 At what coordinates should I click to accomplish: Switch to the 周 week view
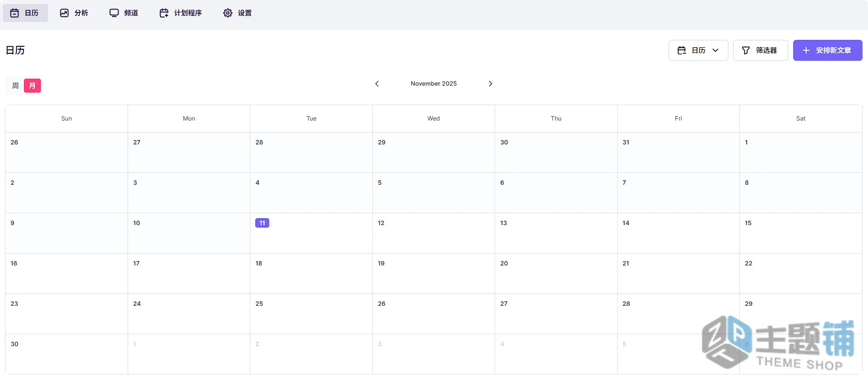coord(15,86)
